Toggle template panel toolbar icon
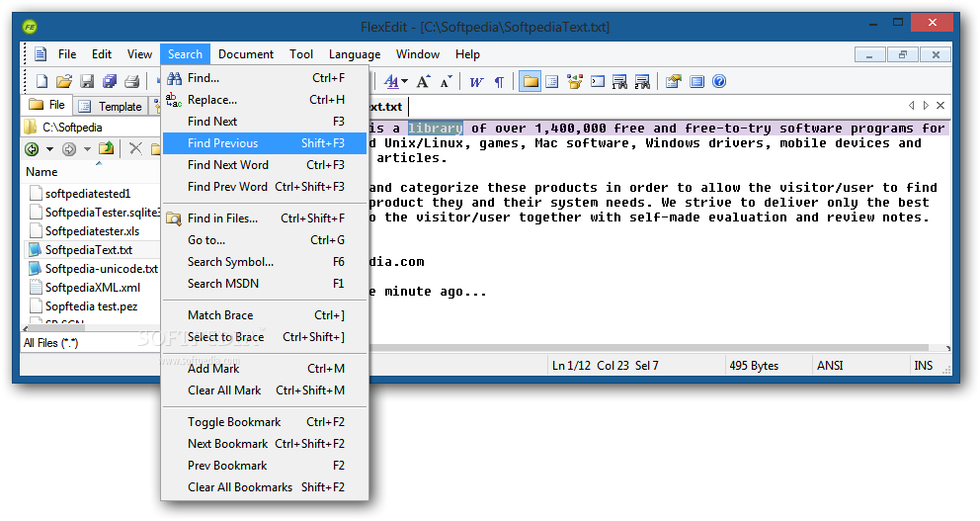The height and width of the screenshot is (521, 980). 552,81
